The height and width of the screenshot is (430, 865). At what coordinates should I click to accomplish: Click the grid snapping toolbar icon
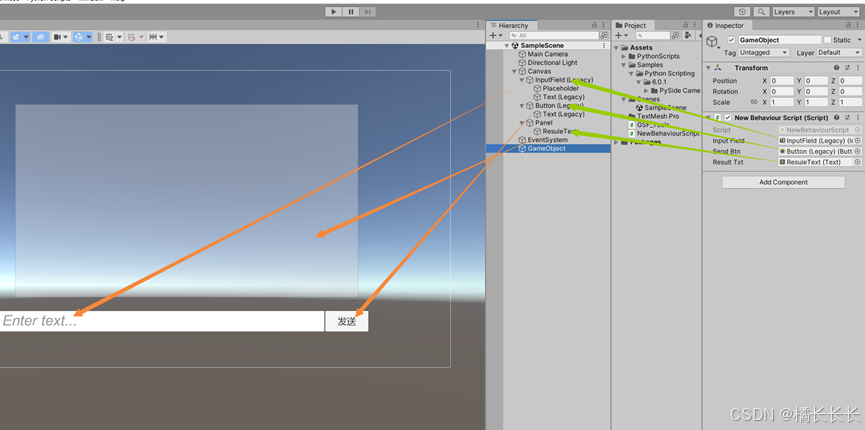(x=109, y=37)
